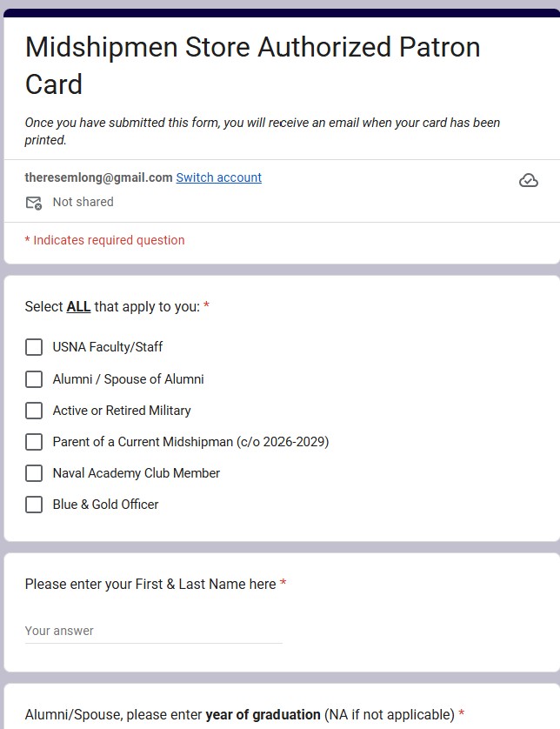This screenshot has height=729, width=560.
Task: Mark the Blue & Gold Officer checkbox
Action: (x=34, y=505)
